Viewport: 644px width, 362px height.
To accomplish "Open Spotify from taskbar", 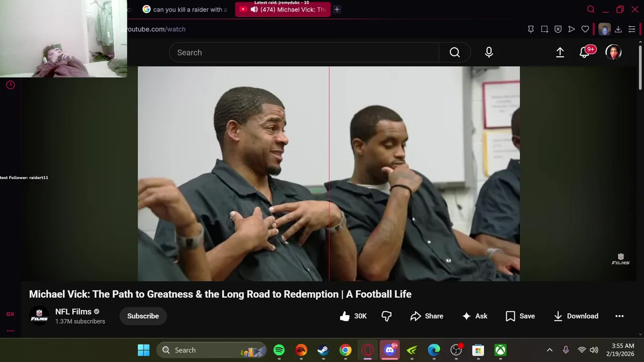I will (279, 350).
